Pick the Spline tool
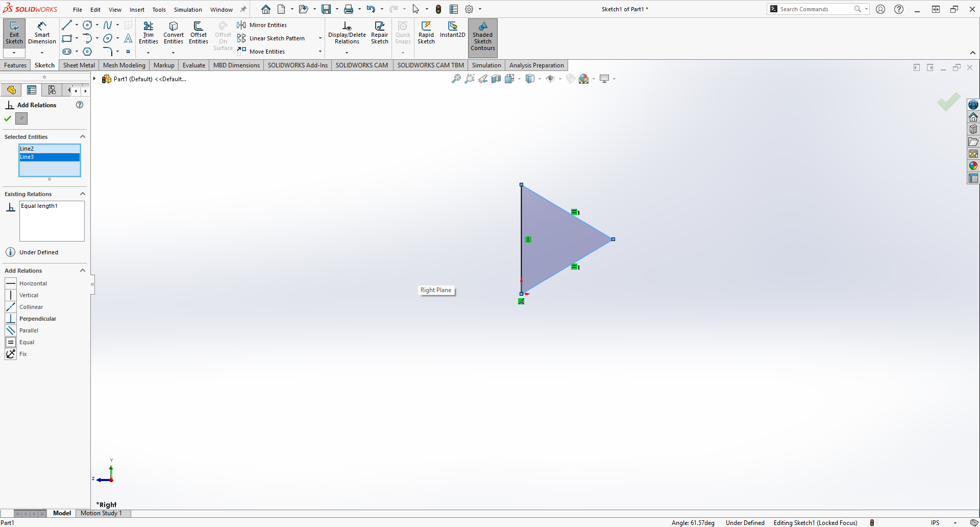The width and height of the screenshot is (980, 527). pos(108,25)
